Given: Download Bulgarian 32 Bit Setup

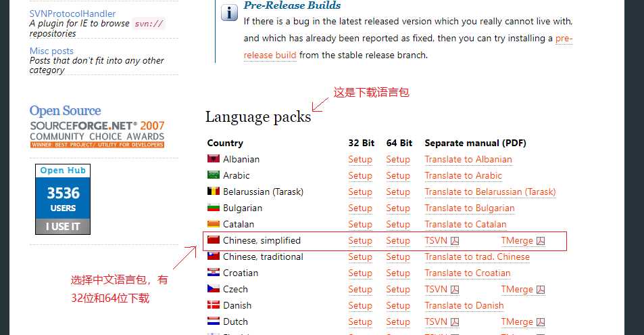Looking at the screenshot, I should click(x=360, y=208).
